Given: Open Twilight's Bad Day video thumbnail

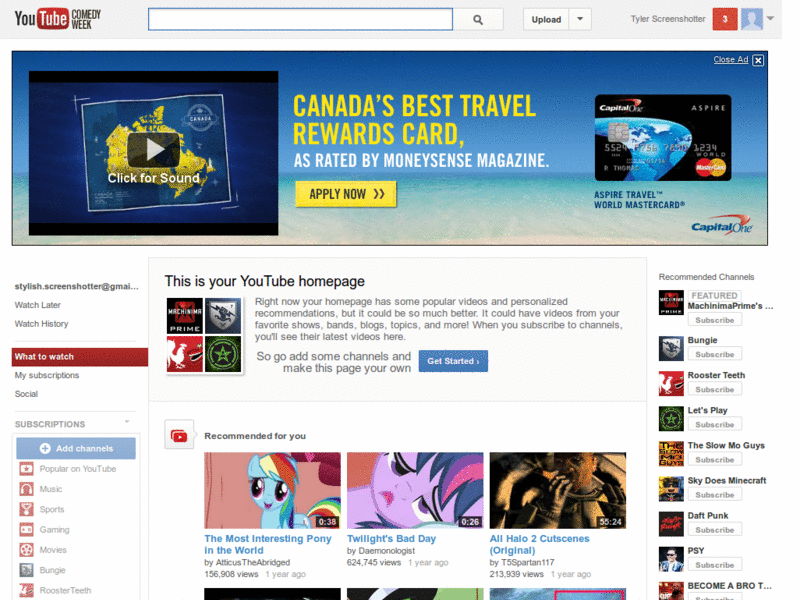Looking at the screenshot, I should click(x=415, y=490).
